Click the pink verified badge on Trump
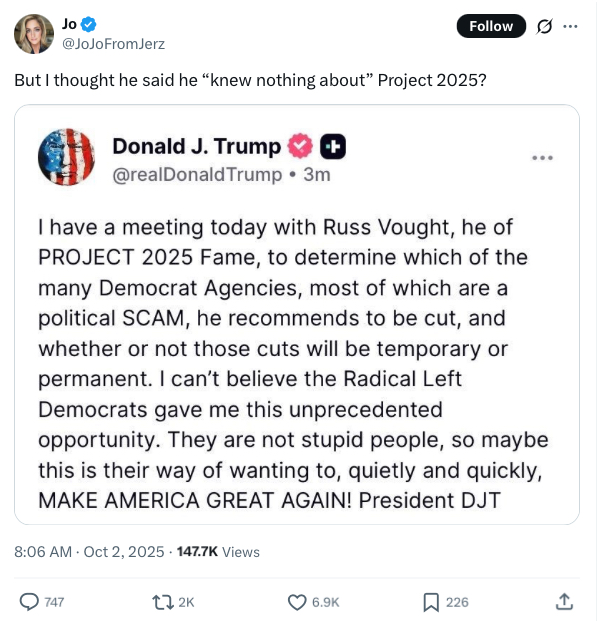 click(x=300, y=146)
